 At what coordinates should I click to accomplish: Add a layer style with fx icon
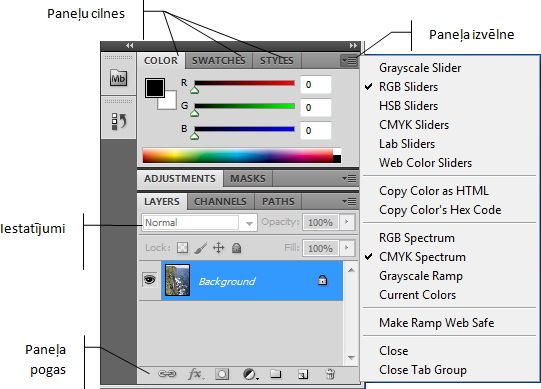(x=196, y=374)
